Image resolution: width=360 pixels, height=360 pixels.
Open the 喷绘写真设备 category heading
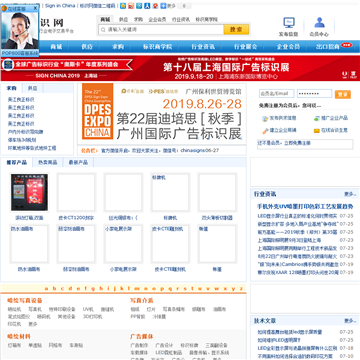(25, 301)
